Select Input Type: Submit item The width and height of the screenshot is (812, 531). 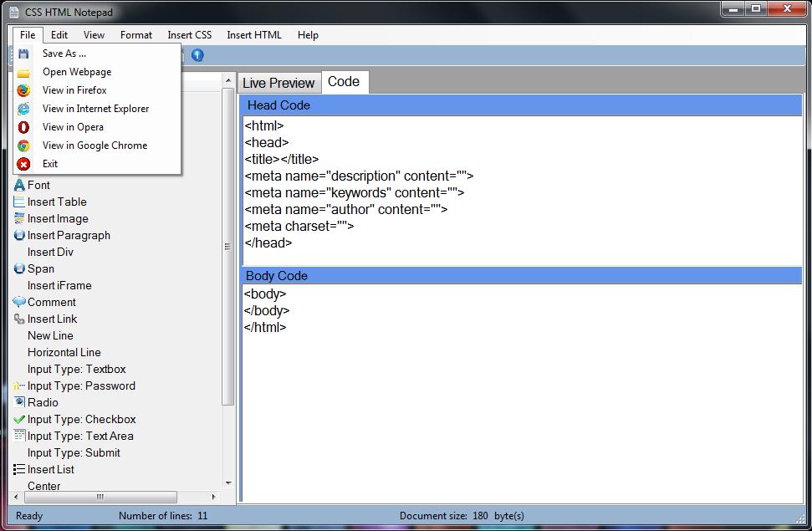(x=74, y=452)
